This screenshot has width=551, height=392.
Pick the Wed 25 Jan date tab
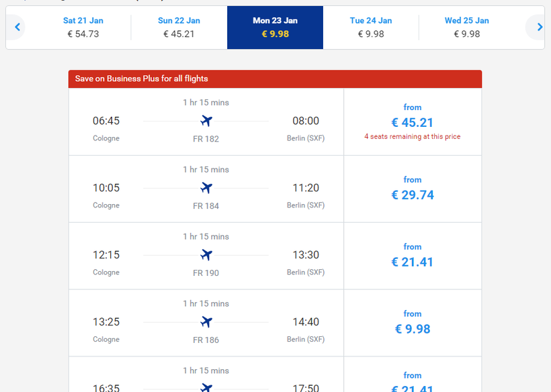466,28
